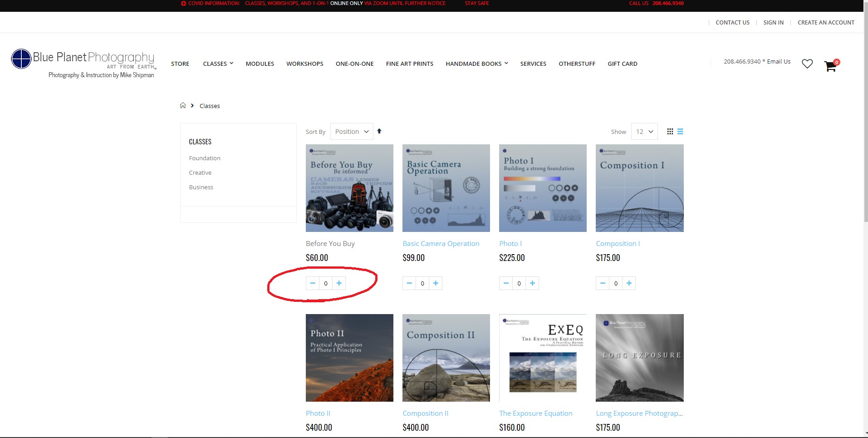Toggle sort direction arrow
The height and width of the screenshot is (438, 868).
[x=379, y=131]
